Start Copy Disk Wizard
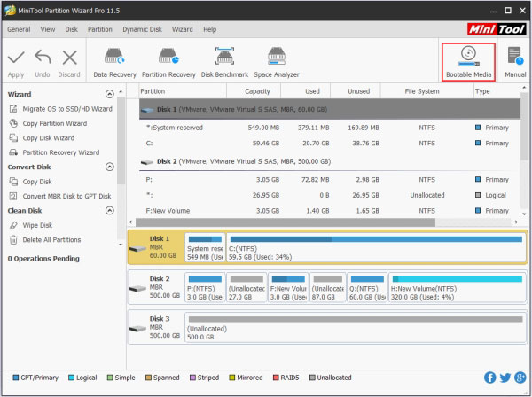Viewport: 532px width, 397px height. (42, 138)
